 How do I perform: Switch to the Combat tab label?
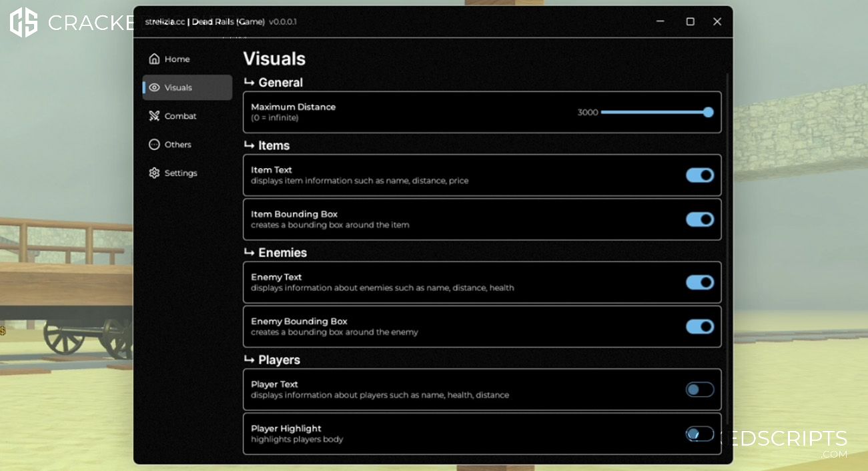[x=181, y=116]
